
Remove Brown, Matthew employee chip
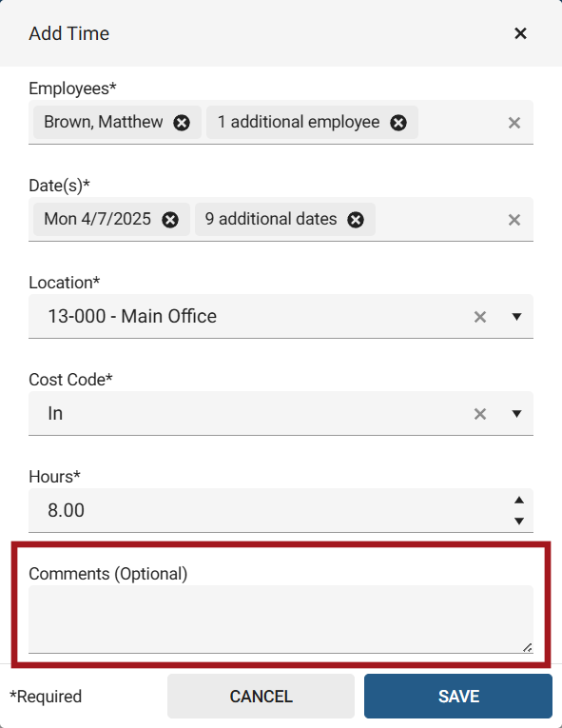click(182, 123)
